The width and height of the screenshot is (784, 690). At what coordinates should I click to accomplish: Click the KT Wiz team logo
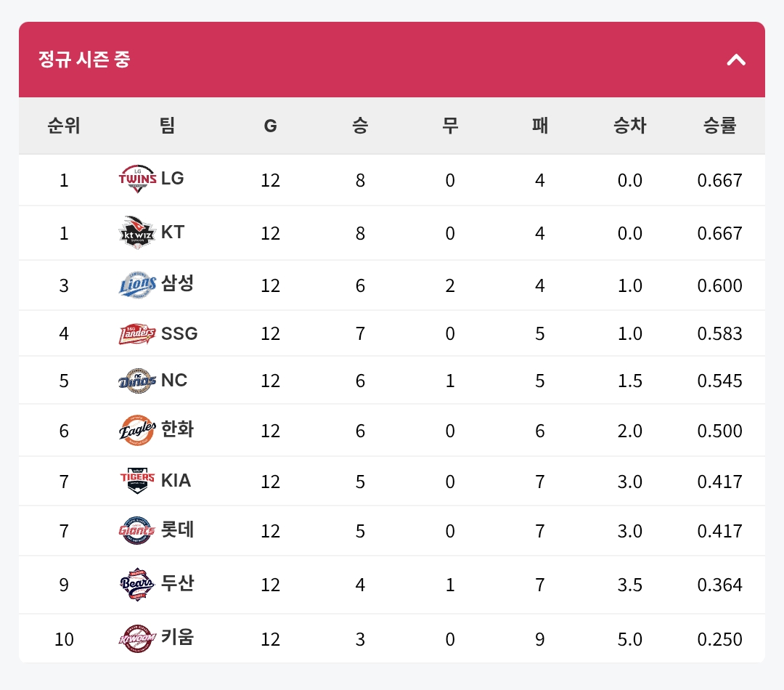pyautogui.click(x=137, y=232)
